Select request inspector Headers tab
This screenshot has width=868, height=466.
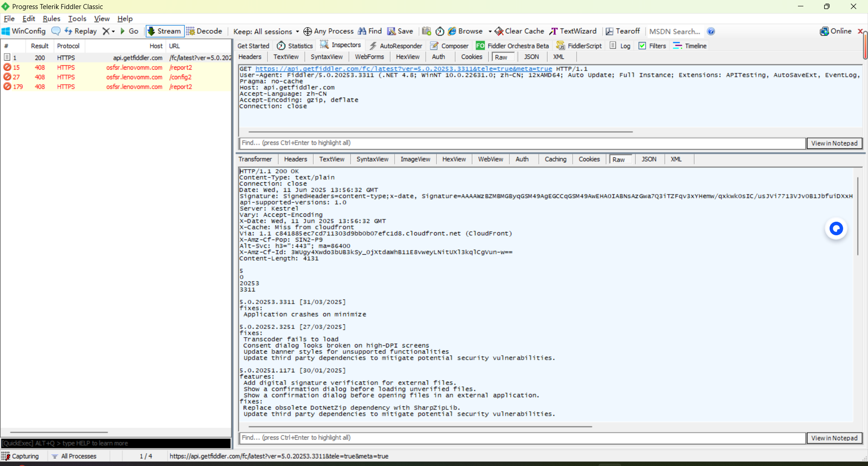pyautogui.click(x=250, y=57)
